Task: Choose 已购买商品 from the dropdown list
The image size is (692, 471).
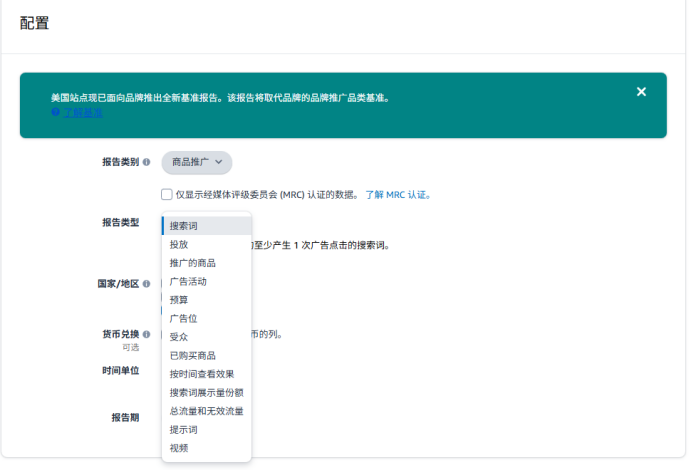Action: coord(192,355)
